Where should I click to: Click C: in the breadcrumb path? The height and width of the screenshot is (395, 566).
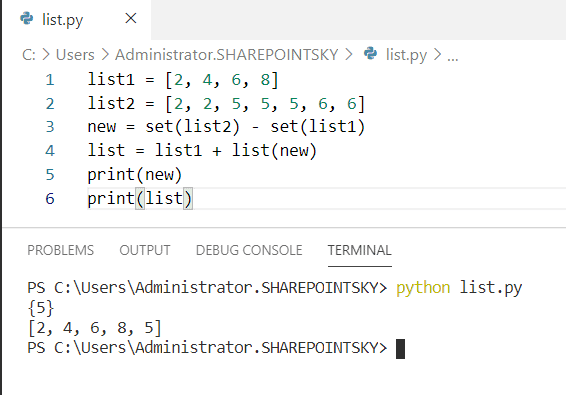pyautogui.click(x=29, y=55)
